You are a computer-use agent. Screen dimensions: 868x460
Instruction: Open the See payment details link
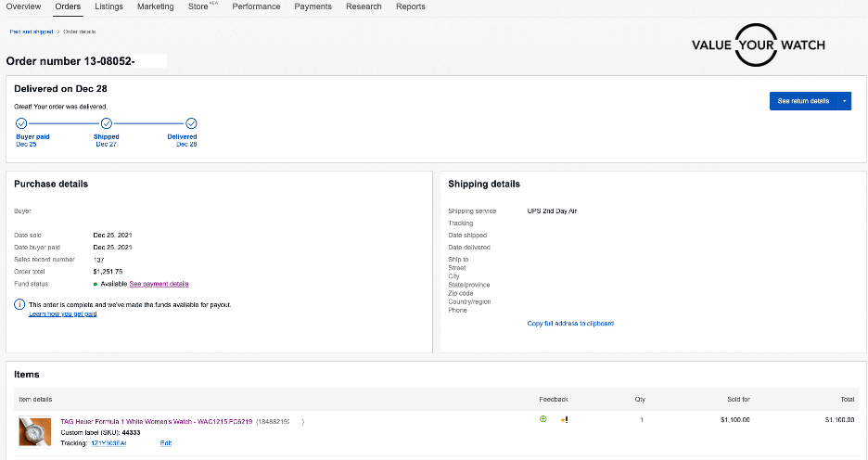coord(159,284)
